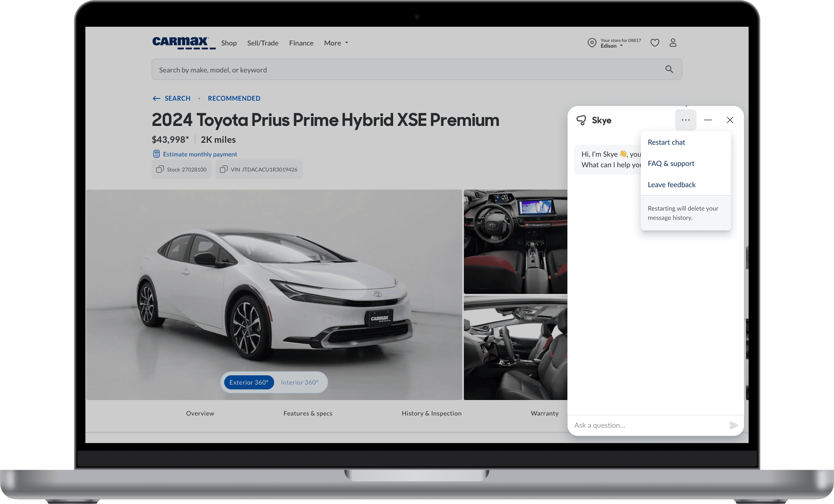The image size is (834, 504).
Task: Expand the Edison store selector
Action: click(x=611, y=46)
